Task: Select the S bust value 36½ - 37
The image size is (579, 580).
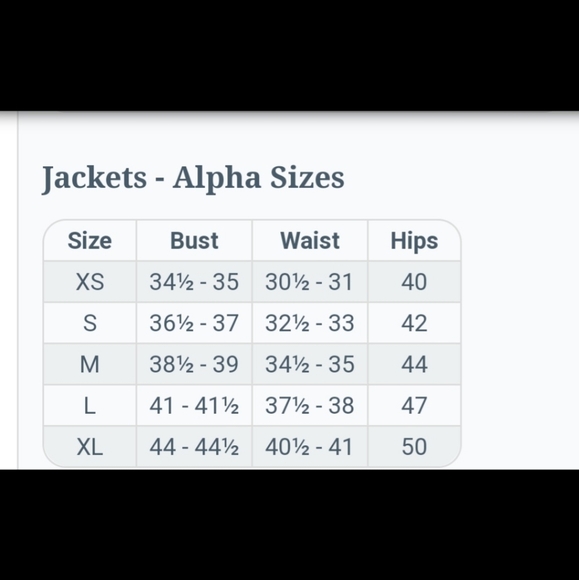Action: (x=194, y=323)
